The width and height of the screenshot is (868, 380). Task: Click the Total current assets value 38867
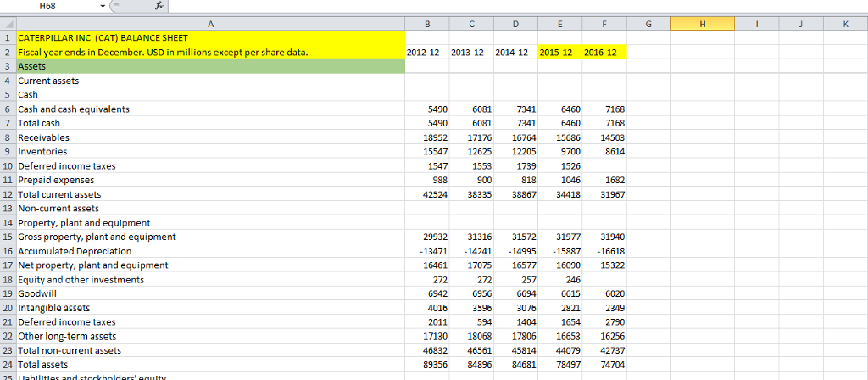pyautogui.click(x=526, y=194)
